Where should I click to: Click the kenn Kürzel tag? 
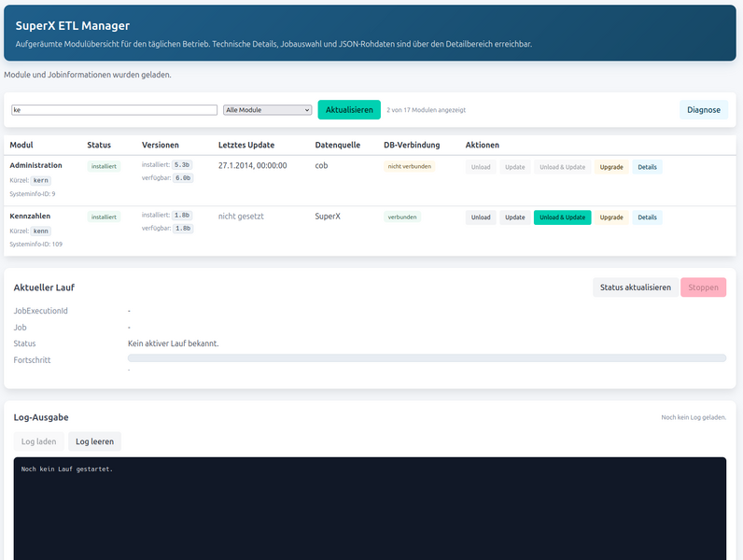click(41, 231)
